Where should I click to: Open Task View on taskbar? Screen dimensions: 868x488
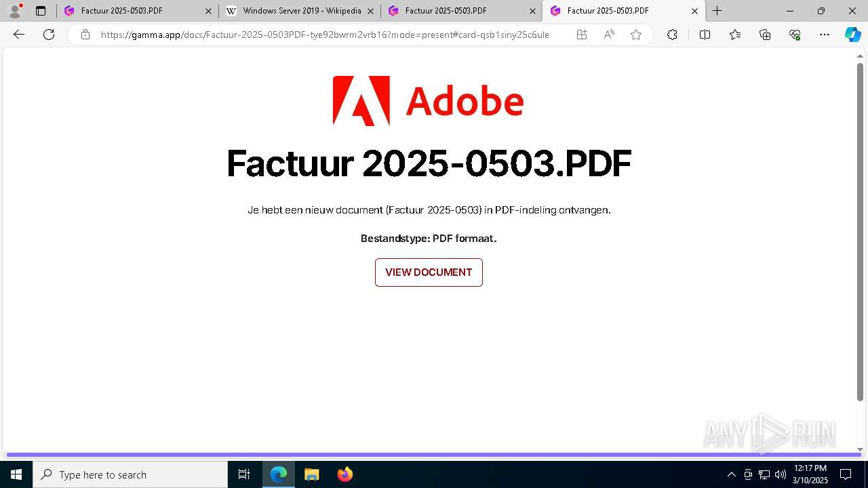[244, 474]
